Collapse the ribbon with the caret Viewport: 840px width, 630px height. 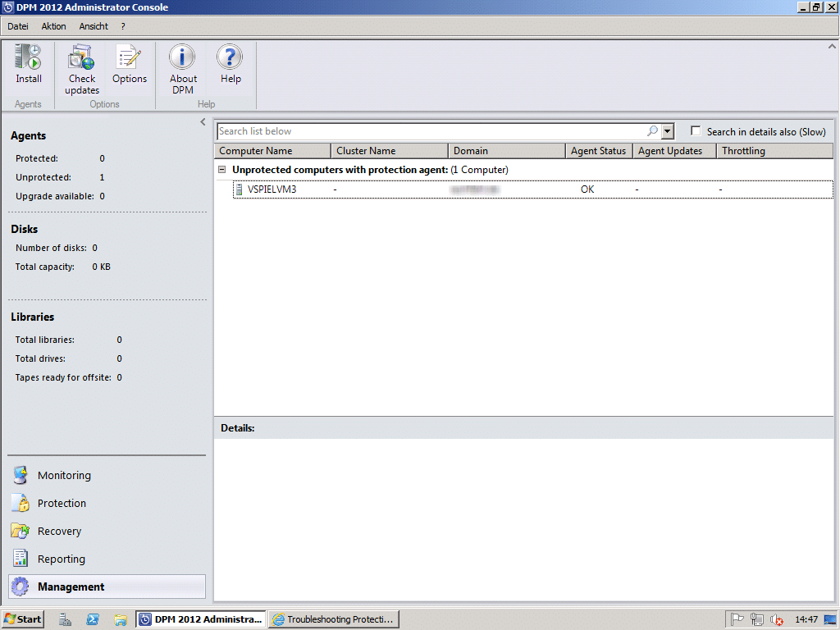pyautogui.click(x=832, y=46)
